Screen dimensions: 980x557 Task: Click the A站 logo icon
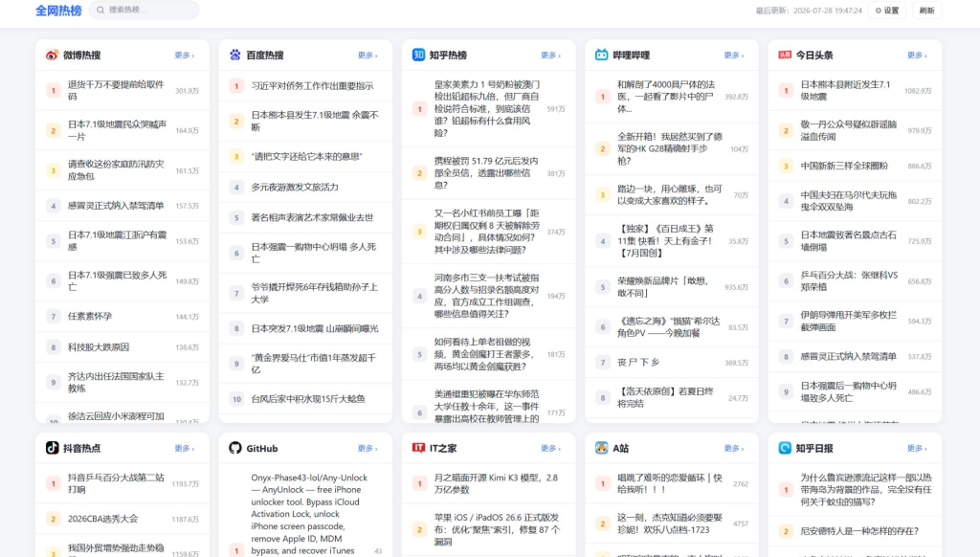pos(601,448)
